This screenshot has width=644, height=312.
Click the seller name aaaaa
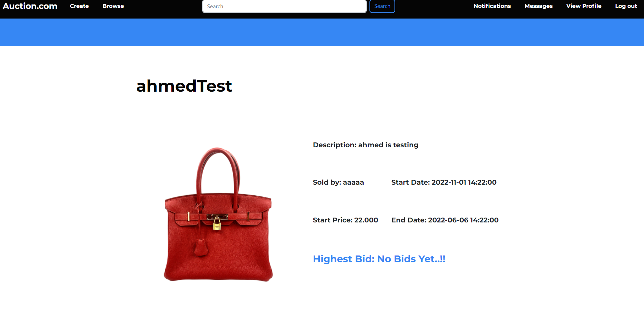pos(353,183)
